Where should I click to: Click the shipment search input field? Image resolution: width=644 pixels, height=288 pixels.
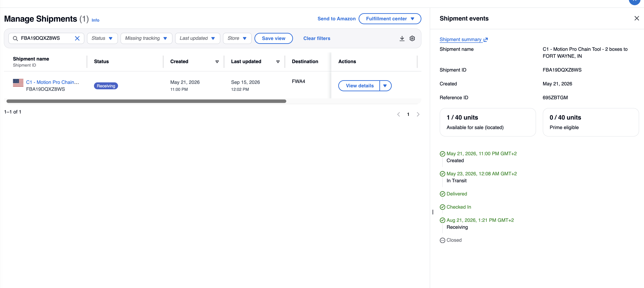(x=47, y=38)
